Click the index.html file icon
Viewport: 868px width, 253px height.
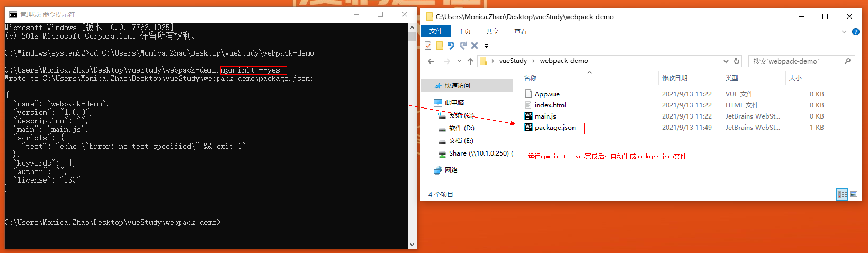(528, 105)
